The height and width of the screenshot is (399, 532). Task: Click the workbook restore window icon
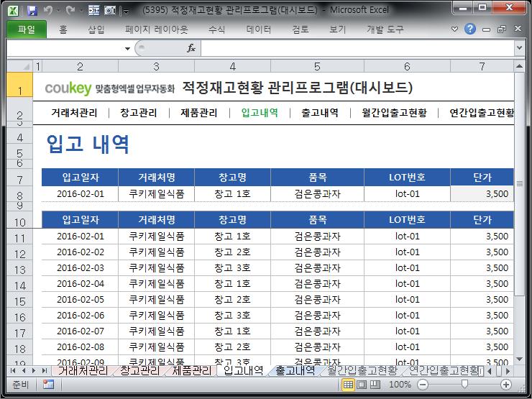coord(502,29)
